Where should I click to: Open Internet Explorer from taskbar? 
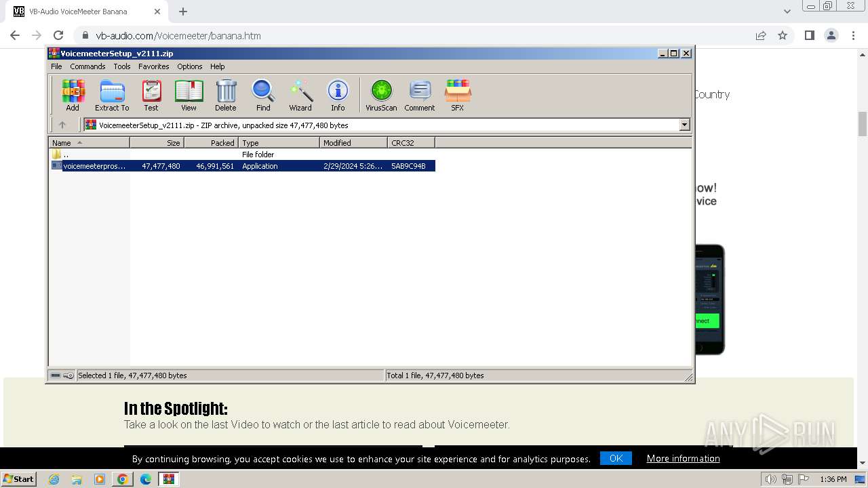point(54,479)
